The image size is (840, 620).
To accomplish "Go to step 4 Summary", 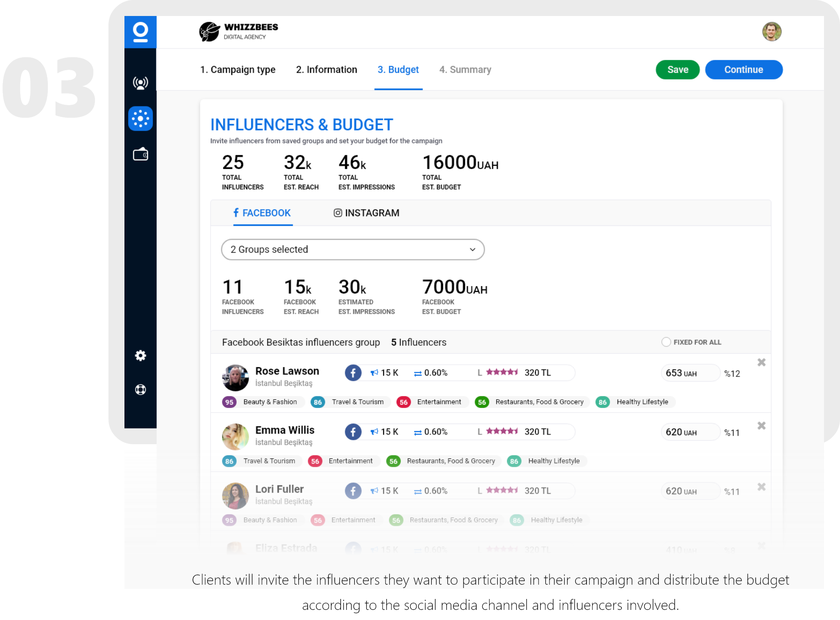I will pos(465,69).
